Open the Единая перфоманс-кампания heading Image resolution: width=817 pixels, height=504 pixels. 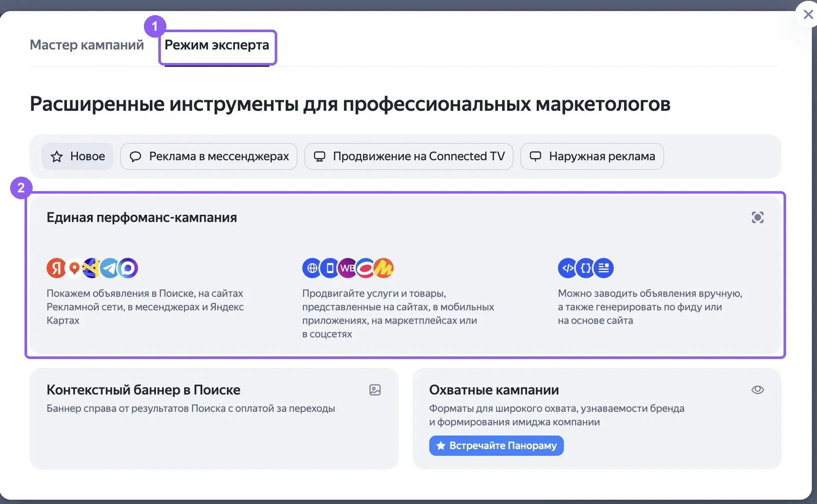point(142,217)
